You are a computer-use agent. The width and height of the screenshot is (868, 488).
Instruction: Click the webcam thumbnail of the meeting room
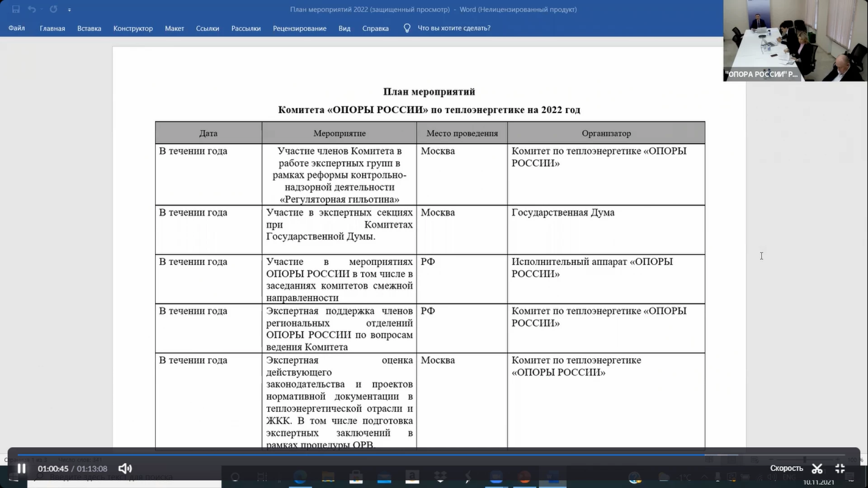click(x=795, y=41)
